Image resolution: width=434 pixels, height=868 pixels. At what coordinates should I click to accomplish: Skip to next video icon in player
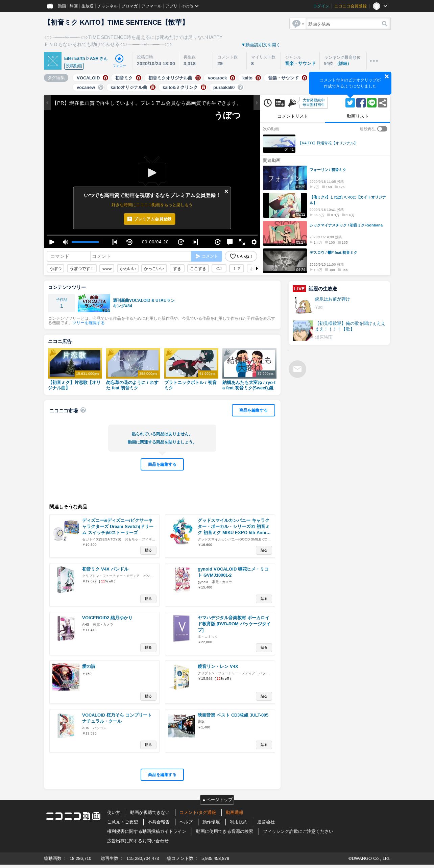coord(196,242)
